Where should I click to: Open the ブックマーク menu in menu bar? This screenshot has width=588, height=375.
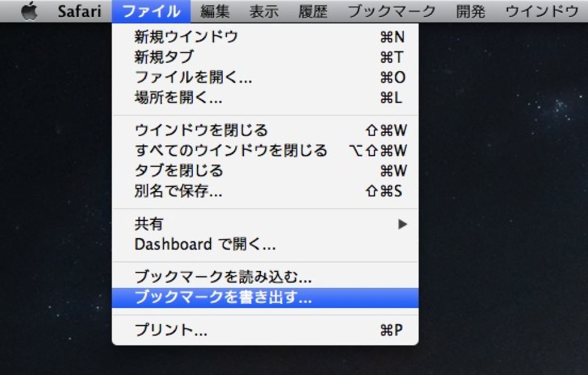tap(392, 11)
